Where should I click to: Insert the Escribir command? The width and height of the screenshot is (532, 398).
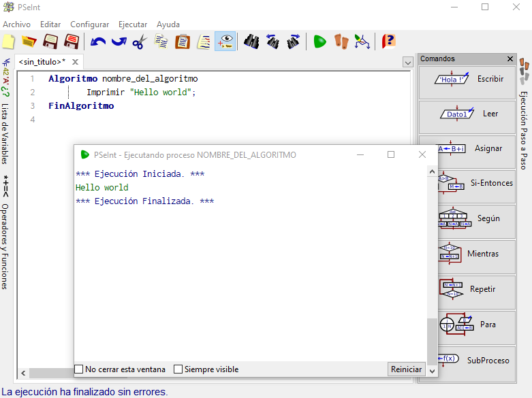click(467, 82)
